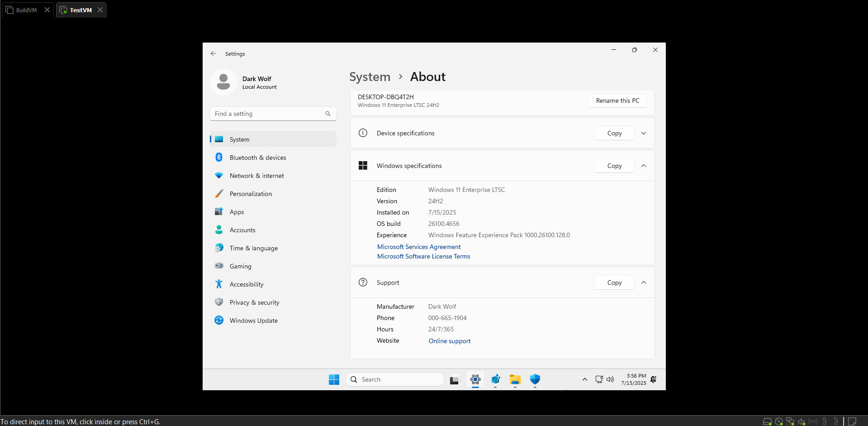868x426 pixels.
Task: Open Network & internet settings
Action: (273, 176)
